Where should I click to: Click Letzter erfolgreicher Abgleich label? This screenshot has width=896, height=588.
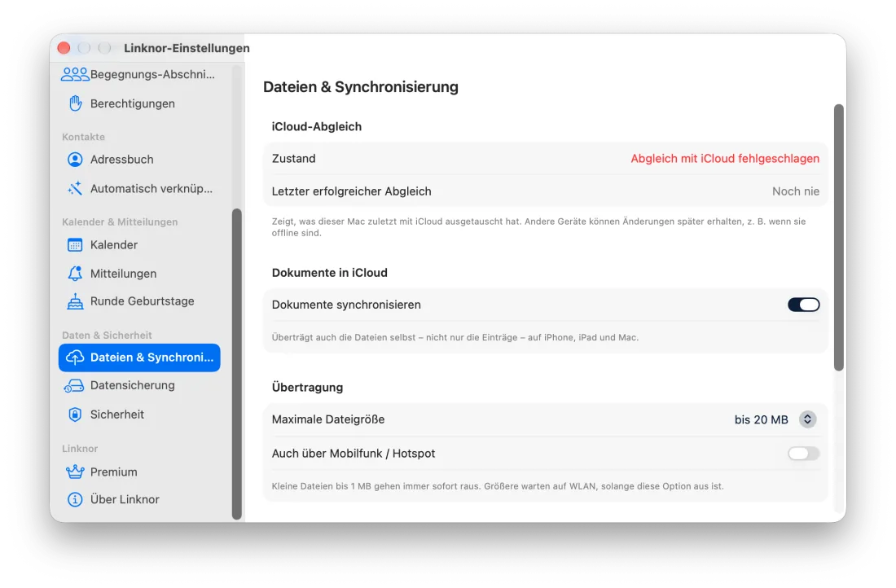point(351,191)
